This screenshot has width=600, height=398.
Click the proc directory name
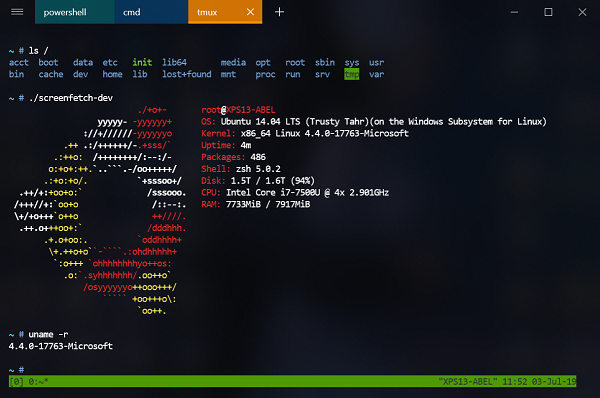click(x=265, y=74)
